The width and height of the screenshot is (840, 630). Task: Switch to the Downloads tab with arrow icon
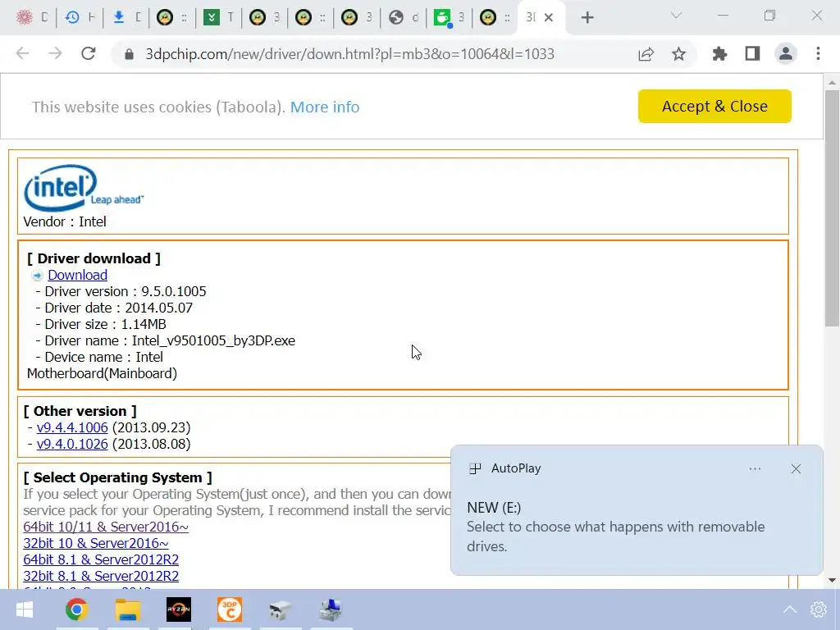[x=119, y=18]
